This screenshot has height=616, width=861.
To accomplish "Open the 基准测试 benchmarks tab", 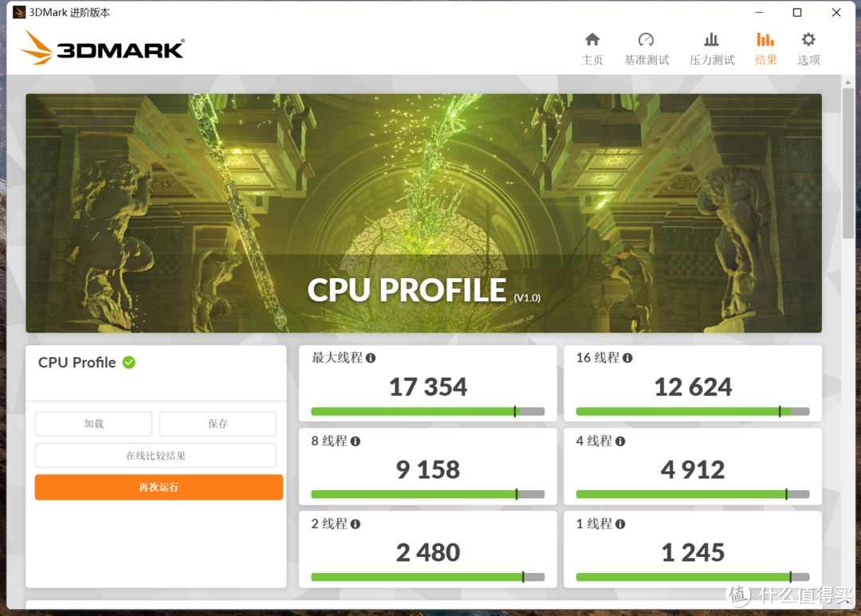I will 647,49.
